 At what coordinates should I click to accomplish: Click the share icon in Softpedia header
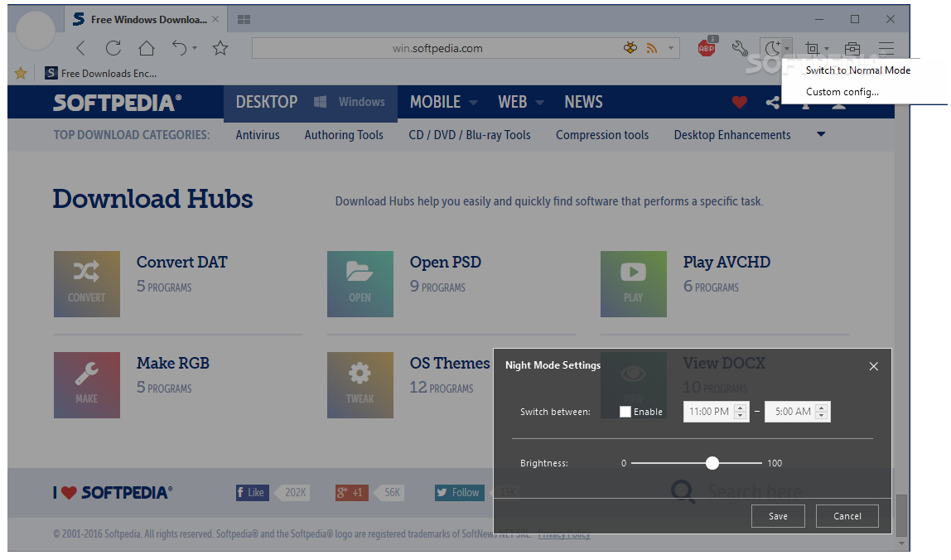(772, 103)
